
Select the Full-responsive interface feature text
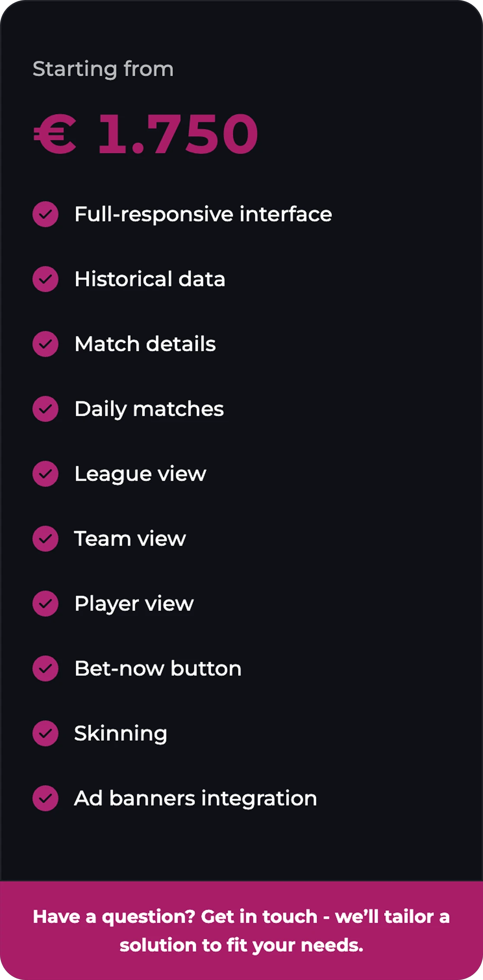203,214
